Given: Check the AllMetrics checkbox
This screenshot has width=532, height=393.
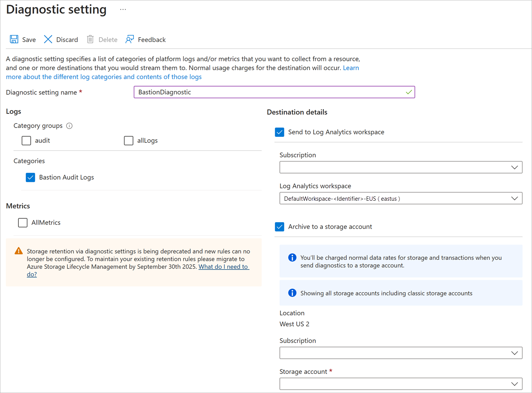Looking at the screenshot, I should (23, 223).
